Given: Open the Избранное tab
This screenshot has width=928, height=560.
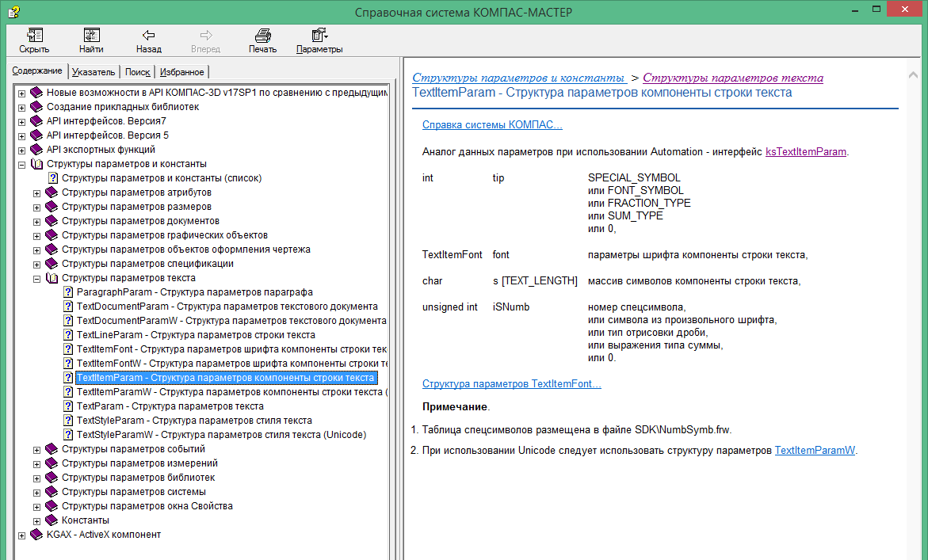Looking at the screenshot, I should coord(181,72).
